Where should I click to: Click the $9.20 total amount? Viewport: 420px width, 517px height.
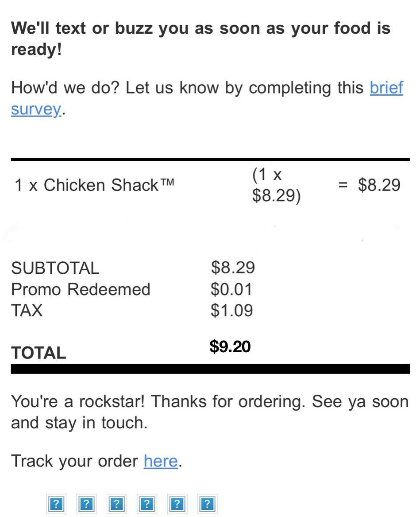click(x=230, y=346)
